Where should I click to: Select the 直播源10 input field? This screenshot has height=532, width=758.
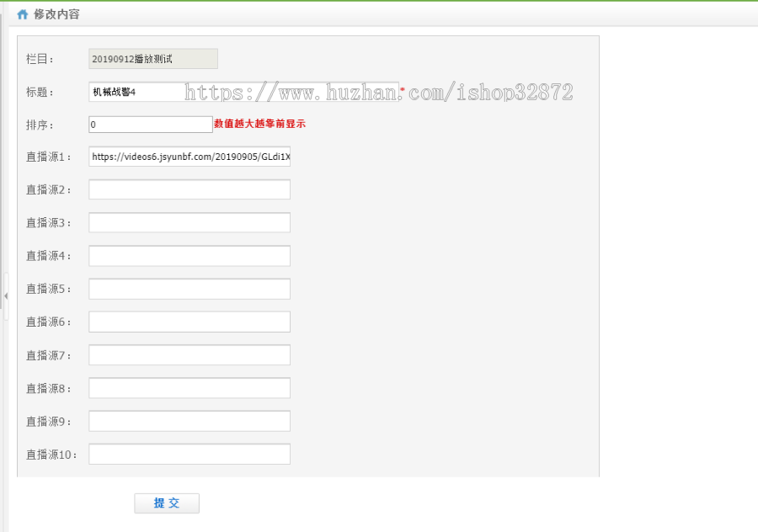[189, 455]
